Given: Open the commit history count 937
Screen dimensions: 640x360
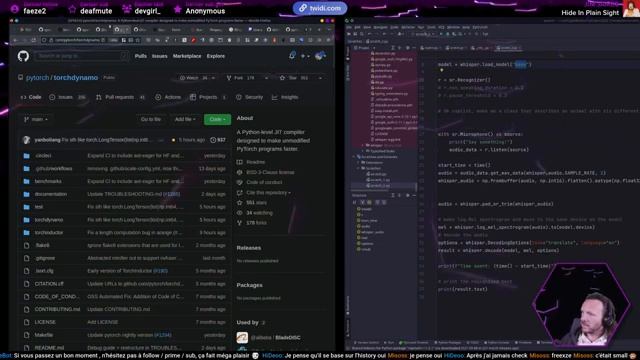Looking at the screenshot, I should (218, 140).
